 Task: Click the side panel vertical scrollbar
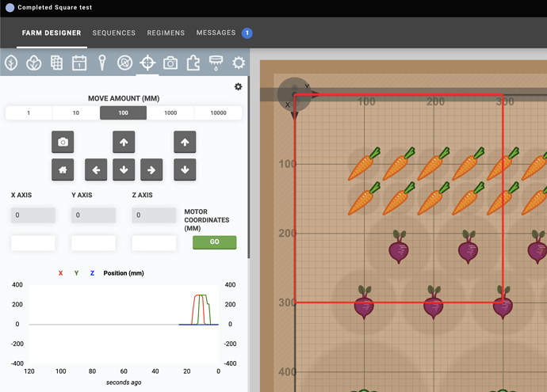[x=248, y=167]
